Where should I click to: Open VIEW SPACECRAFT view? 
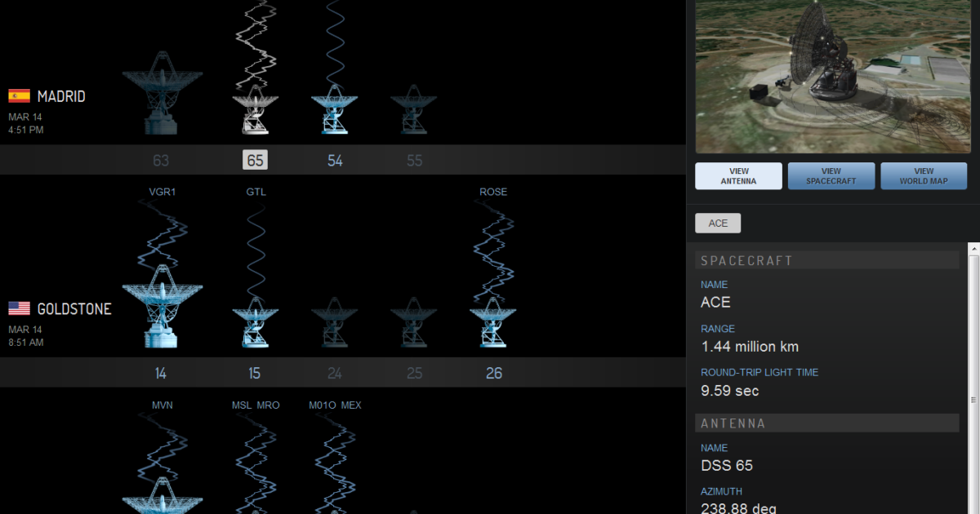(x=831, y=175)
